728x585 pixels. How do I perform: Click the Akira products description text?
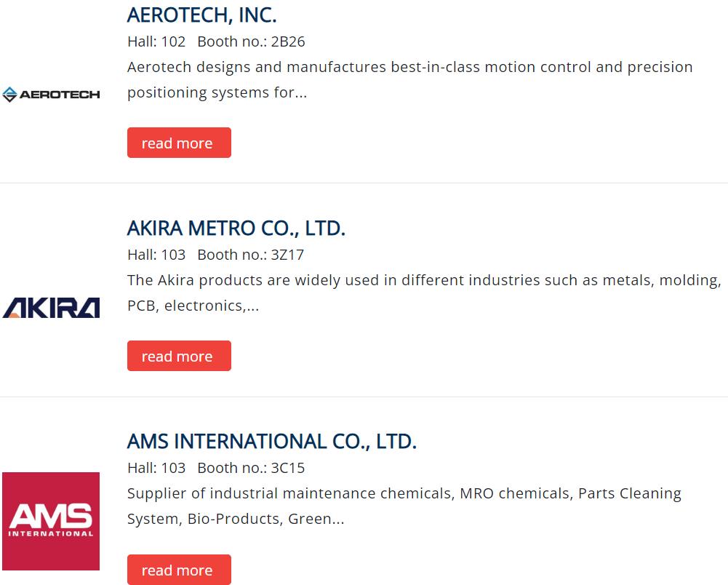[424, 293]
